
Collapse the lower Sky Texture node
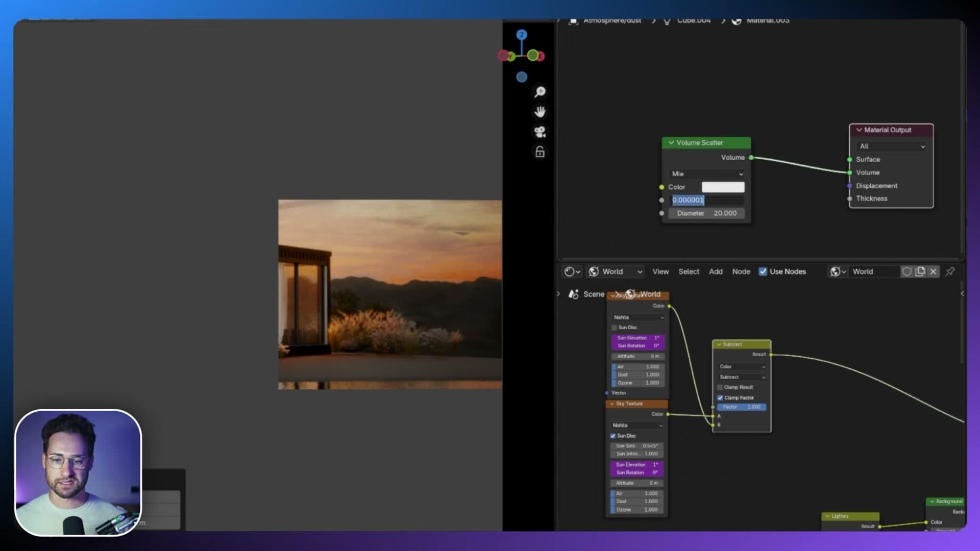point(611,404)
